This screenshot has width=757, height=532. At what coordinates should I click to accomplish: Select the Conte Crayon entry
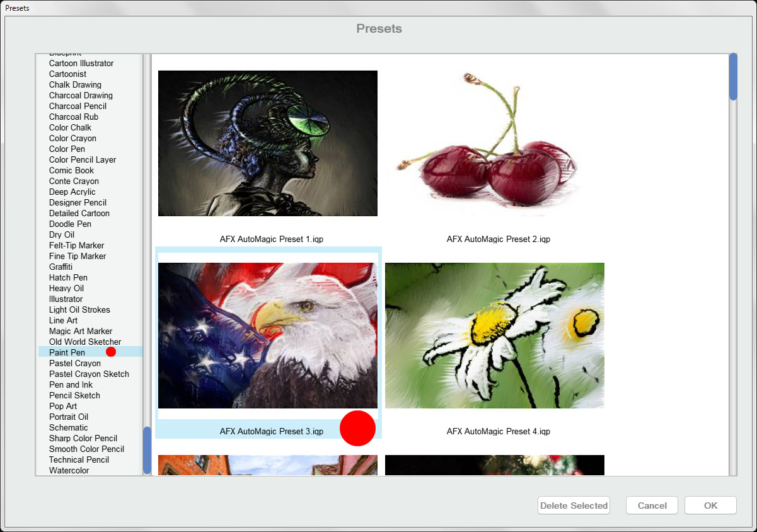74,181
